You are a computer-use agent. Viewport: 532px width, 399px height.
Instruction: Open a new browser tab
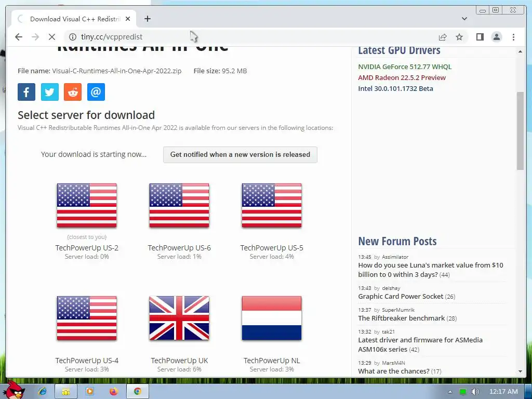147,19
